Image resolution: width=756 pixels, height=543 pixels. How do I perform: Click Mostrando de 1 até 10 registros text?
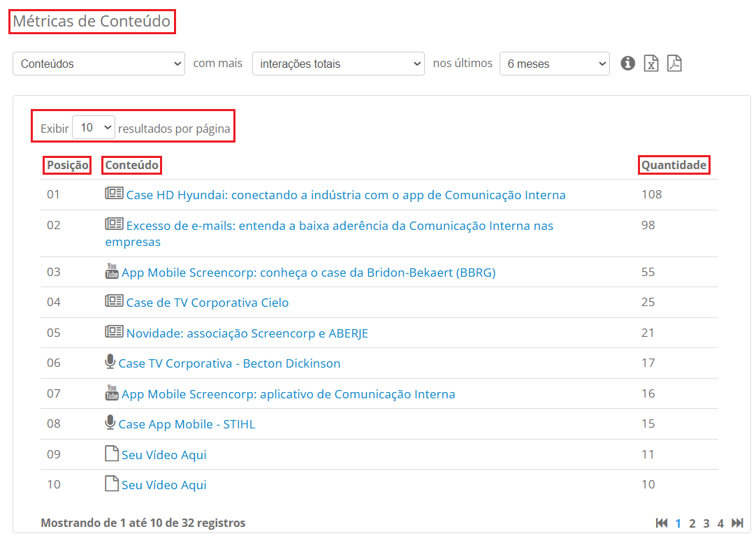[x=143, y=523]
